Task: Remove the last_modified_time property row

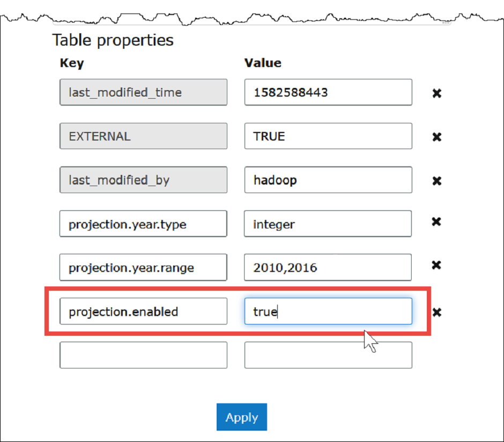Action: [x=437, y=93]
